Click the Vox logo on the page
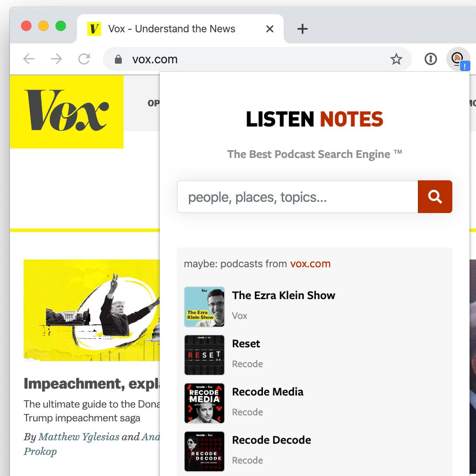The width and height of the screenshot is (476, 476). coord(67,112)
